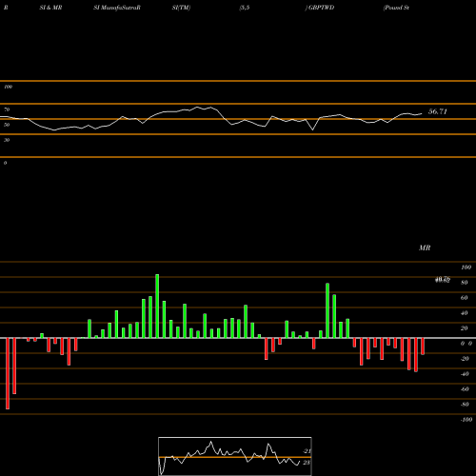The width and height of the screenshot is (476, 476).
Task: Click the 20 label on MR axis
Action: click(465, 328)
